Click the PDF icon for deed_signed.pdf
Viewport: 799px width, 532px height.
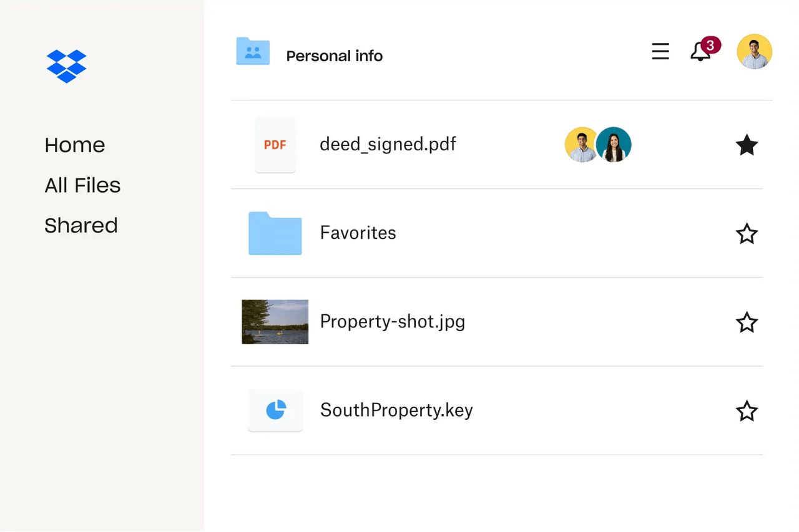click(275, 145)
